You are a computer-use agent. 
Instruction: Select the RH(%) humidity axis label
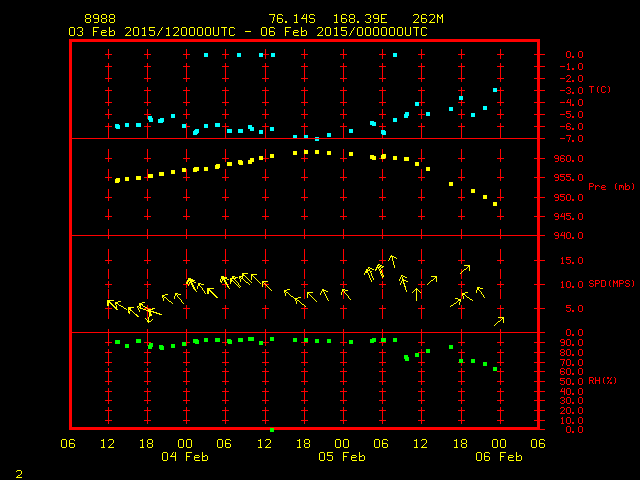(x=603, y=381)
